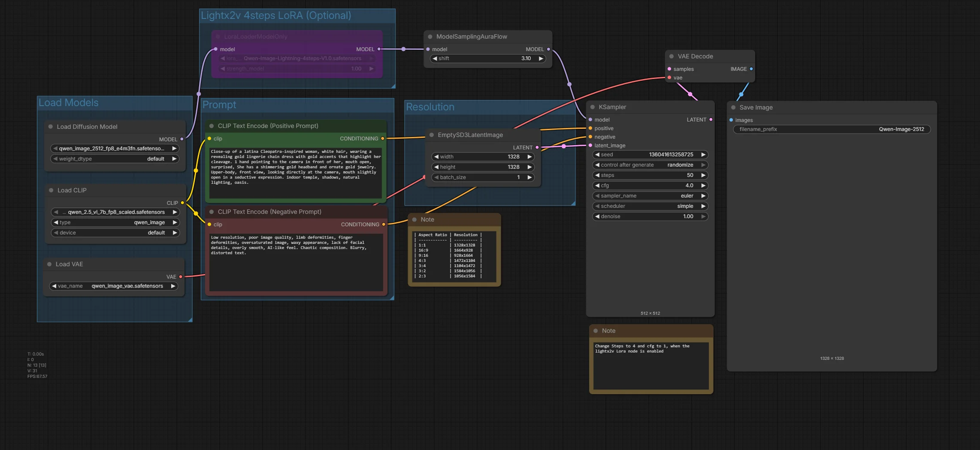The height and width of the screenshot is (450, 980).
Task: Open the scheduler dropdown set to simple
Action: coord(650,206)
